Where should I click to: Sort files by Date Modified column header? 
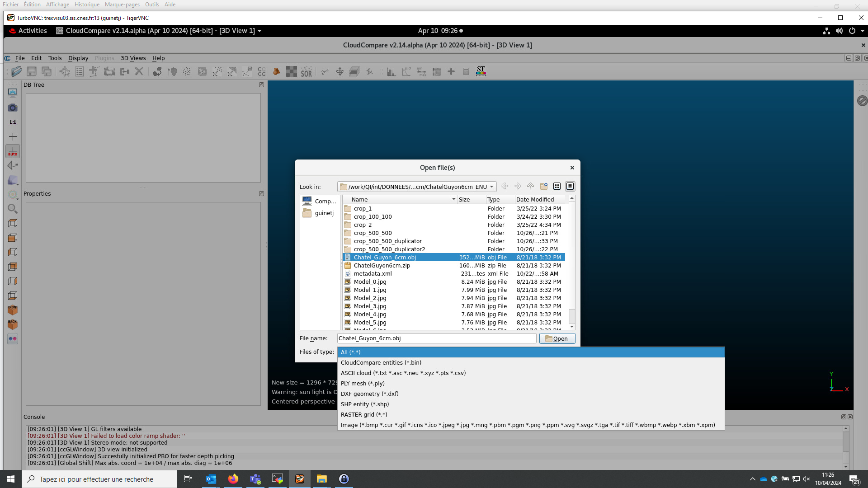(x=540, y=199)
